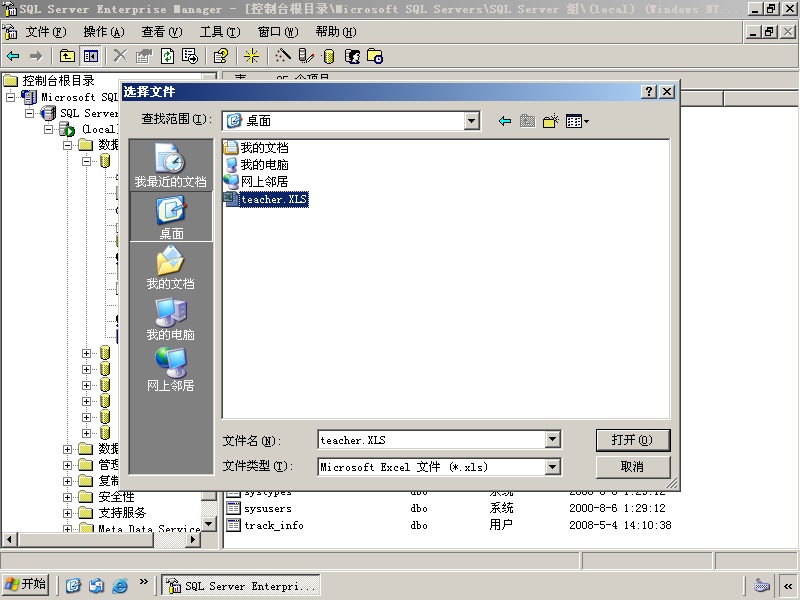Image resolution: width=800 pixels, height=600 pixels.
Task: Click the Up one level folder icon
Action: 67,56
